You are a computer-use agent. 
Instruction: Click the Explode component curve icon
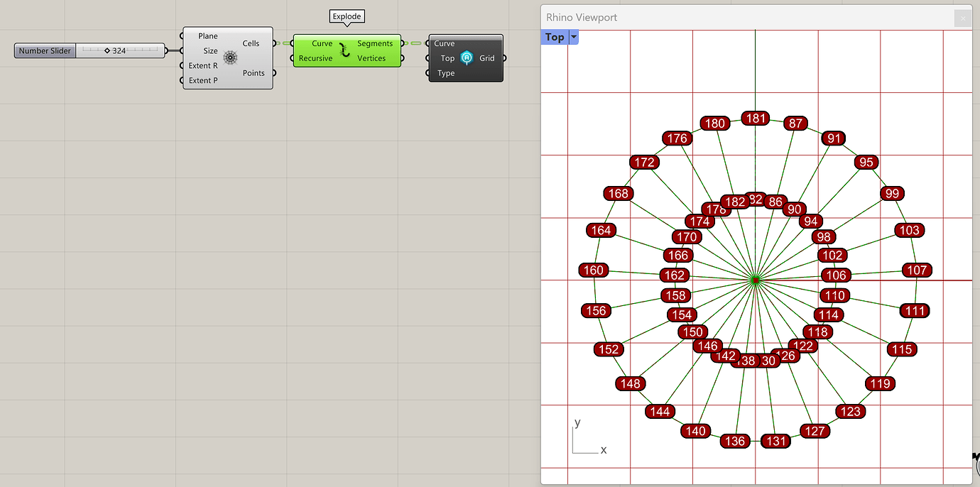pos(344,50)
